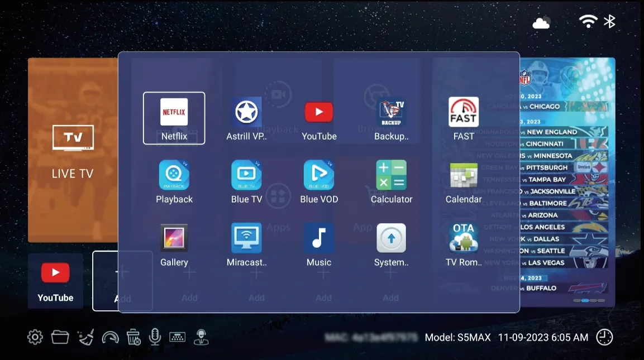Open Wi-Fi settings from status icon
The width and height of the screenshot is (644, 360).
pos(588,21)
